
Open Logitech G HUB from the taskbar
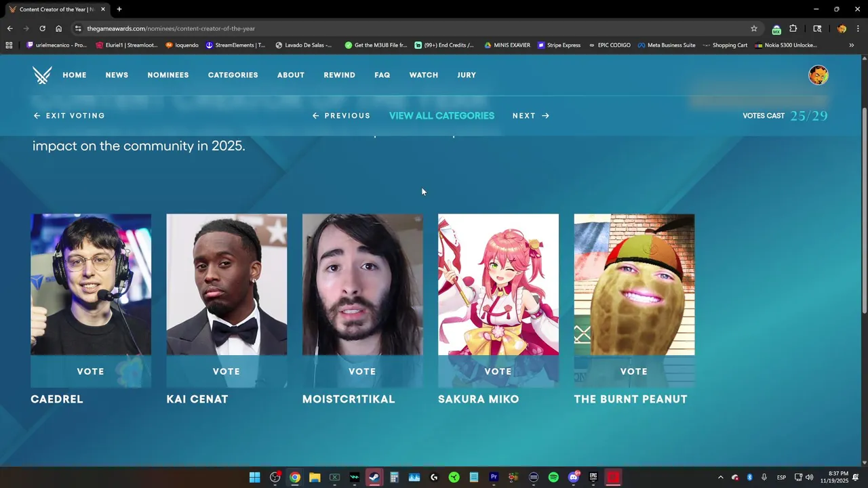(434, 477)
